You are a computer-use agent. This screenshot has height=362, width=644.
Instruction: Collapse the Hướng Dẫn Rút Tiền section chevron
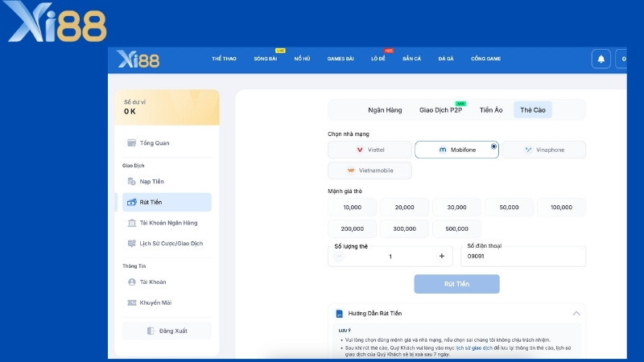click(x=576, y=313)
